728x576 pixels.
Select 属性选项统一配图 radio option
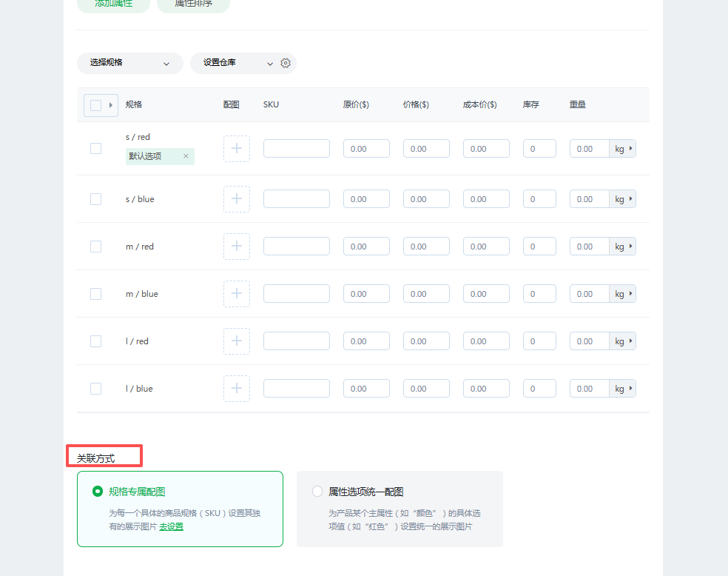coord(317,492)
